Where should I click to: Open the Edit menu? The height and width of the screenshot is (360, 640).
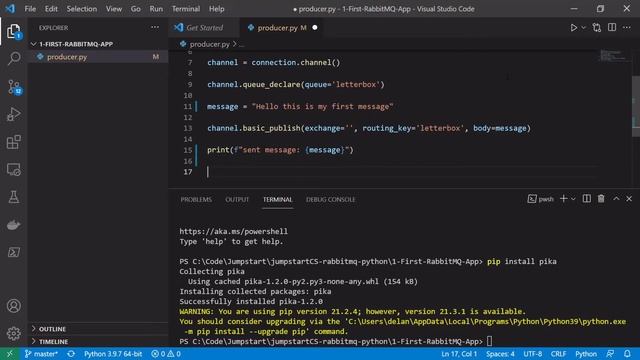[x=51, y=9]
